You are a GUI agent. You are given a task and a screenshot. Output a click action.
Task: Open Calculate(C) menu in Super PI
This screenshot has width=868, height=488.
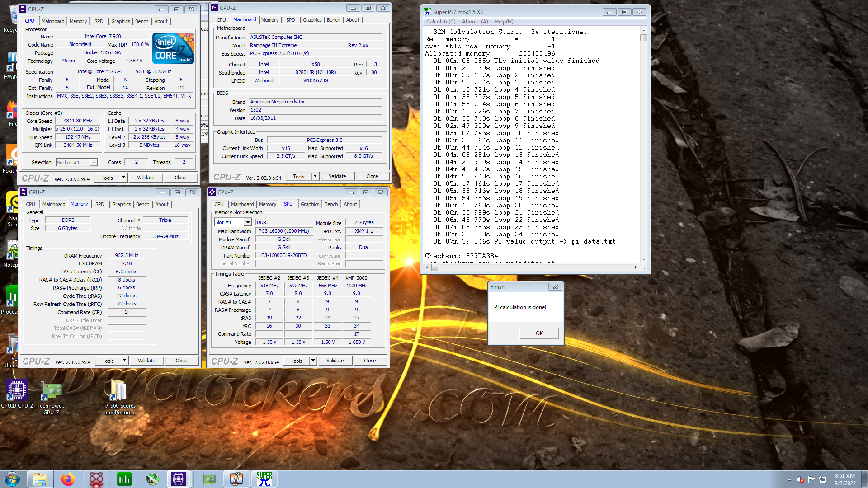pyautogui.click(x=441, y=22)
